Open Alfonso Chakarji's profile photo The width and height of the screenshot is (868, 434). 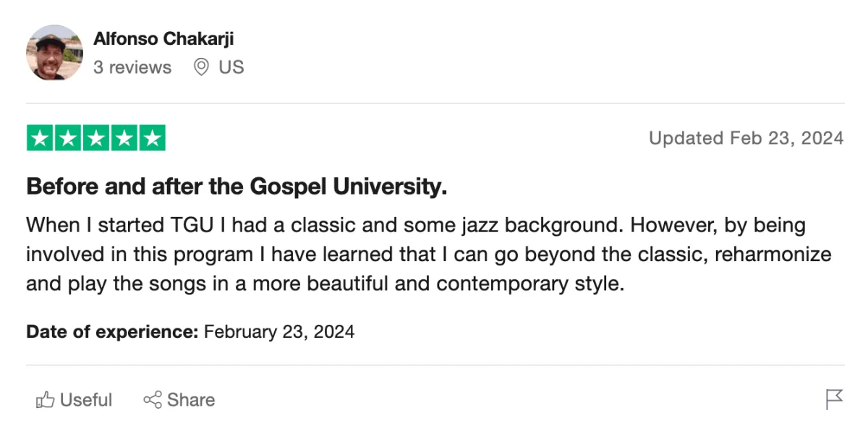click(x=55, y=53)
